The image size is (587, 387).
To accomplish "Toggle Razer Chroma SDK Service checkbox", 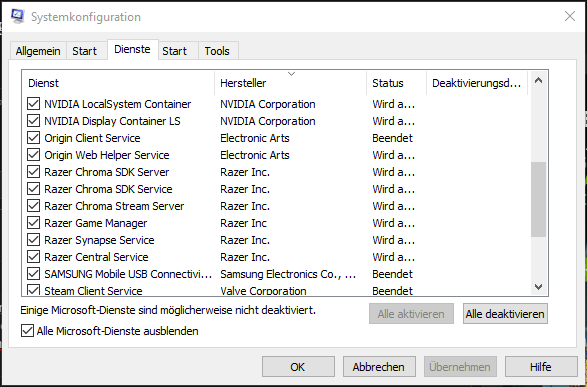I will pos(33,189).
